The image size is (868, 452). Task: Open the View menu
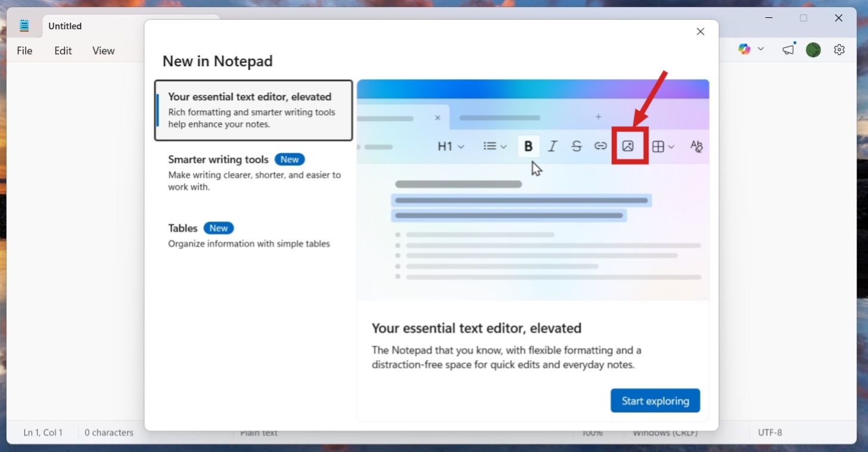[x=103, y=51]
